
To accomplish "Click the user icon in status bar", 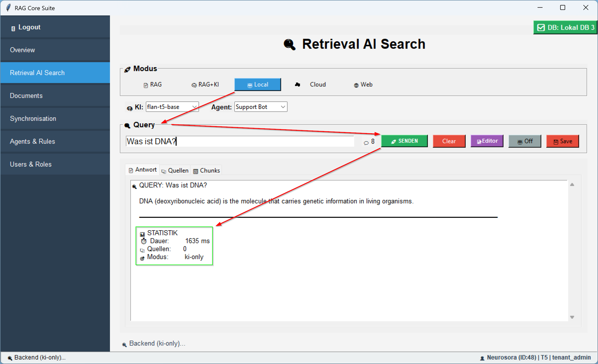I will pos(482,358).
